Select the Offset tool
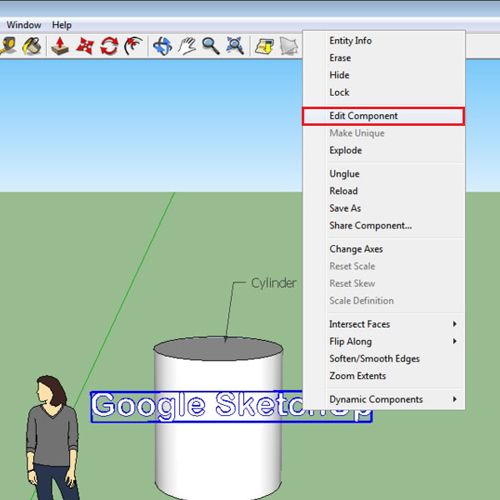The image size is (500, 500). 133,46
